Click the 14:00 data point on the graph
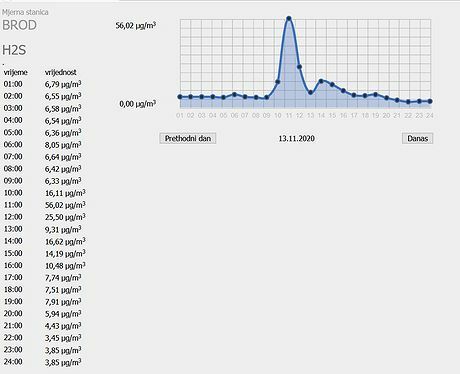The image size is (460, 374). [x=321, y=81]
